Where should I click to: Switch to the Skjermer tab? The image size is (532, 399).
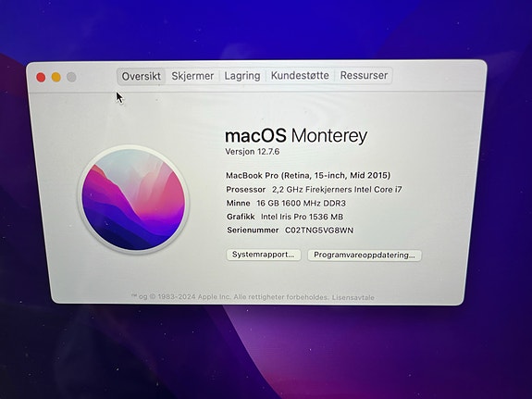point(192,76)
